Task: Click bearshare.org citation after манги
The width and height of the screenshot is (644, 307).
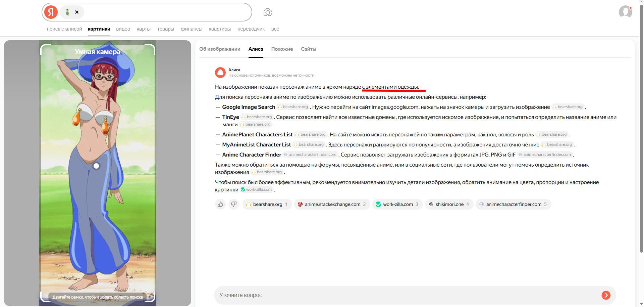Action: pyautogui.click(x=256, y=125)
